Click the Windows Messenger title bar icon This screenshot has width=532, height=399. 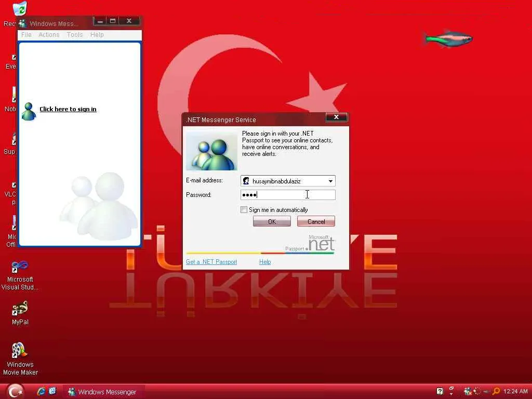click(23, 23)
